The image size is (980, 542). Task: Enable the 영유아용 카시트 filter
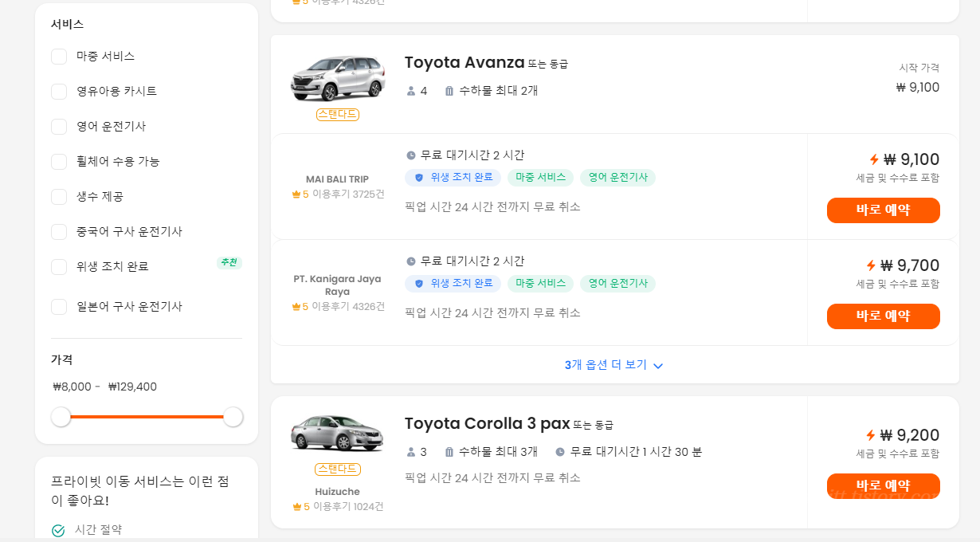click(59, 92)
